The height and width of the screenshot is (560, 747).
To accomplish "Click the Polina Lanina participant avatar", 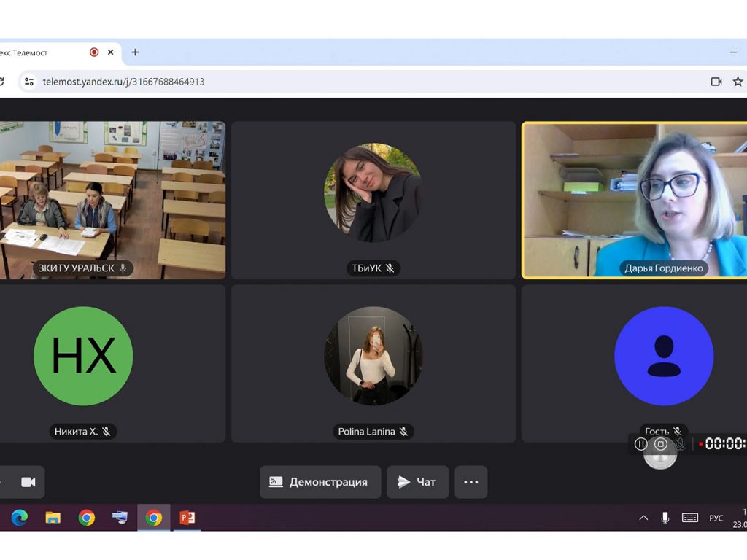I will click(373, 355).
